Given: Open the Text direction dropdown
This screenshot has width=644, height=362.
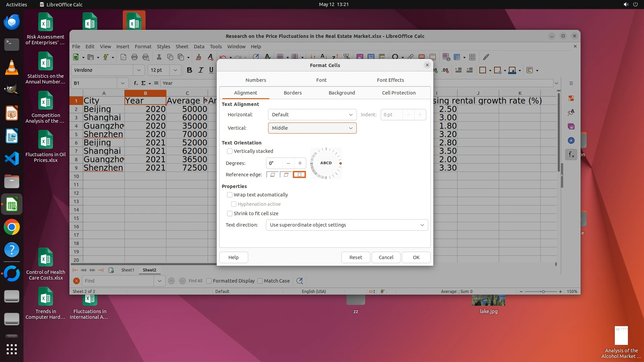Looking at the screenshot, I should click(x=346, y=225).
